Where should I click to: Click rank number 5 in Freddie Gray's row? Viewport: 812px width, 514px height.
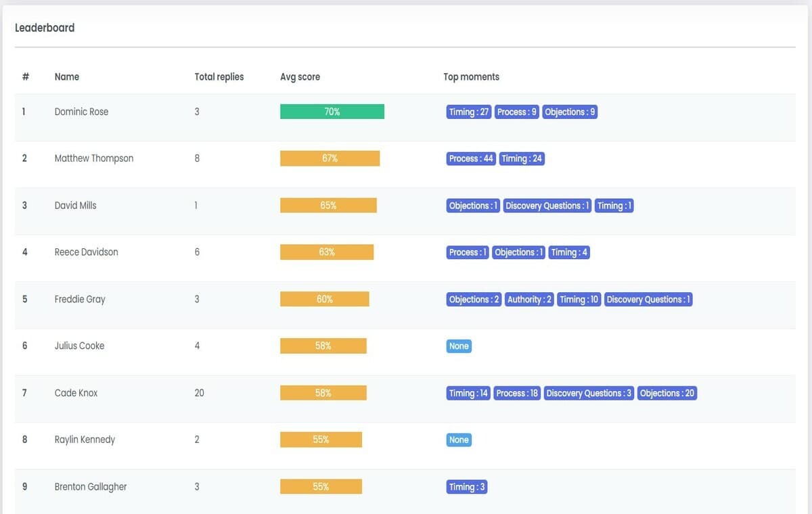pyautogui.click(x=25, y=299)
